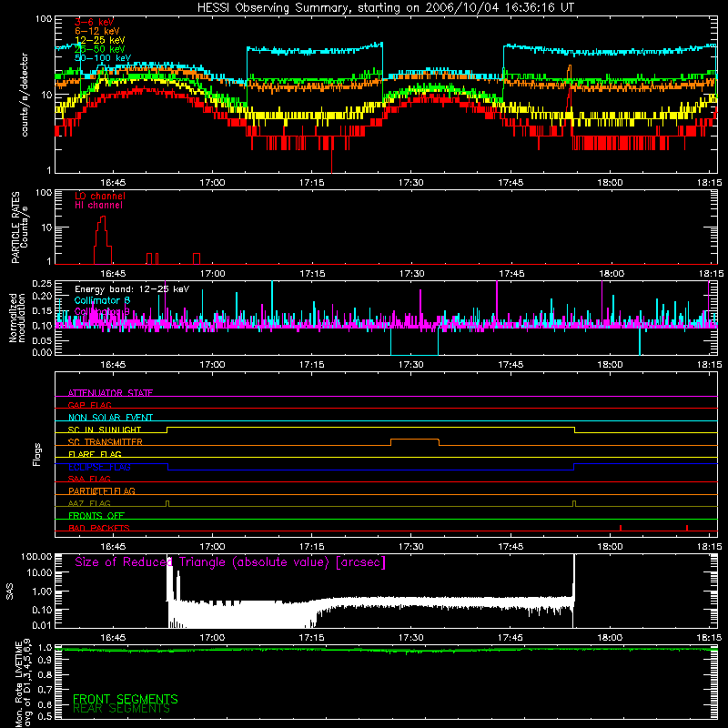This screenshot has height=728, width=728.
Task: Click the SC_TRANSMITTER flag label
Action: (x=105, y=441)
